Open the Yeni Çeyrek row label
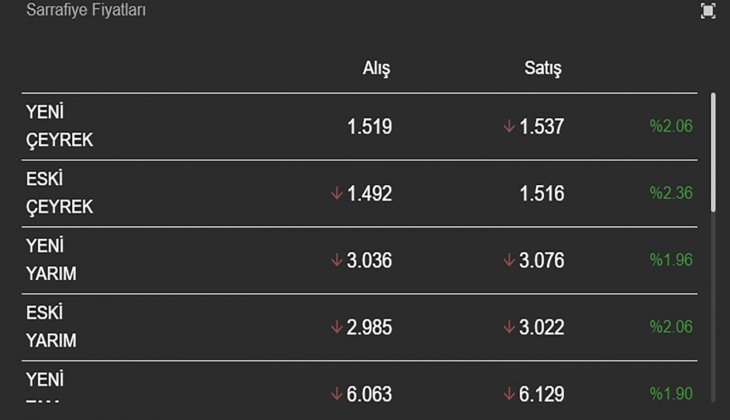The width and height of the screenshot is (730, 420). coord(59,127)
